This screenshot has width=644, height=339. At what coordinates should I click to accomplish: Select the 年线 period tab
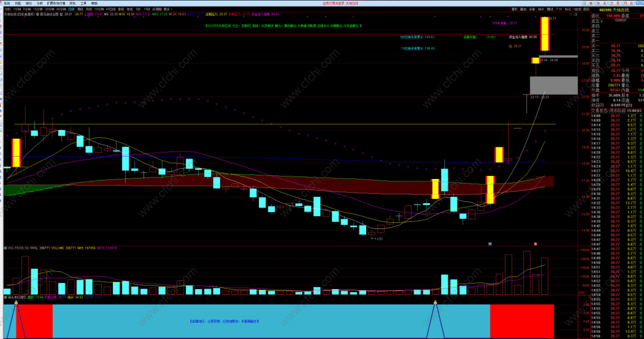[x=130, y=9]
